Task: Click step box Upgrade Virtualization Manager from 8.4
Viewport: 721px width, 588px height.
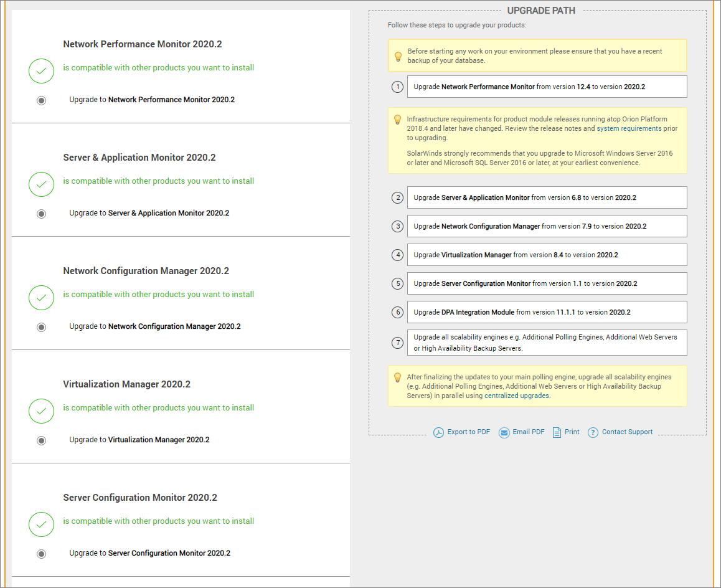Action: 547,255
